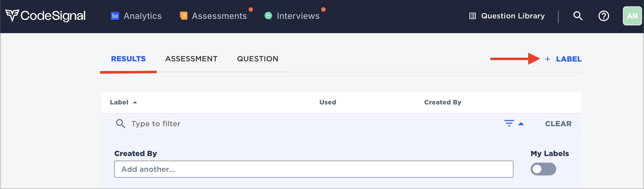The height and width of the screenshot is (189, 644).
Task: Click the plus icon beside LABEL
Action: (547, 59)
